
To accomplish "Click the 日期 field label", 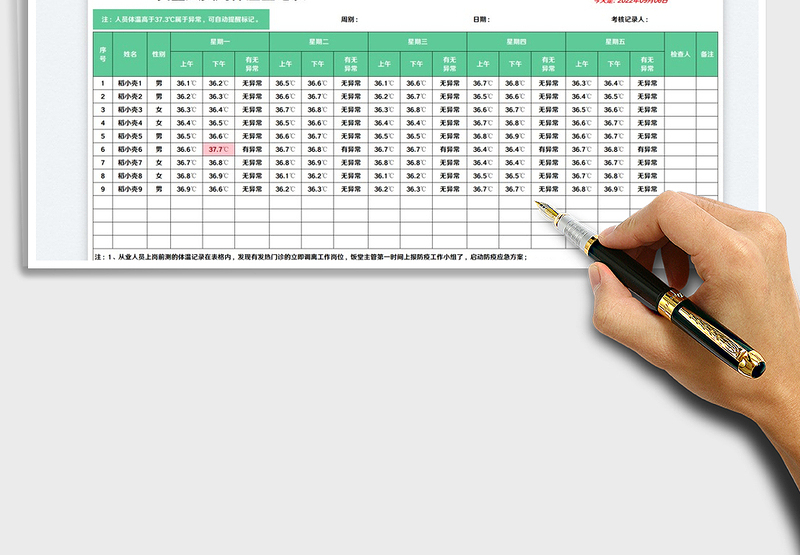I will pos(481,19).
